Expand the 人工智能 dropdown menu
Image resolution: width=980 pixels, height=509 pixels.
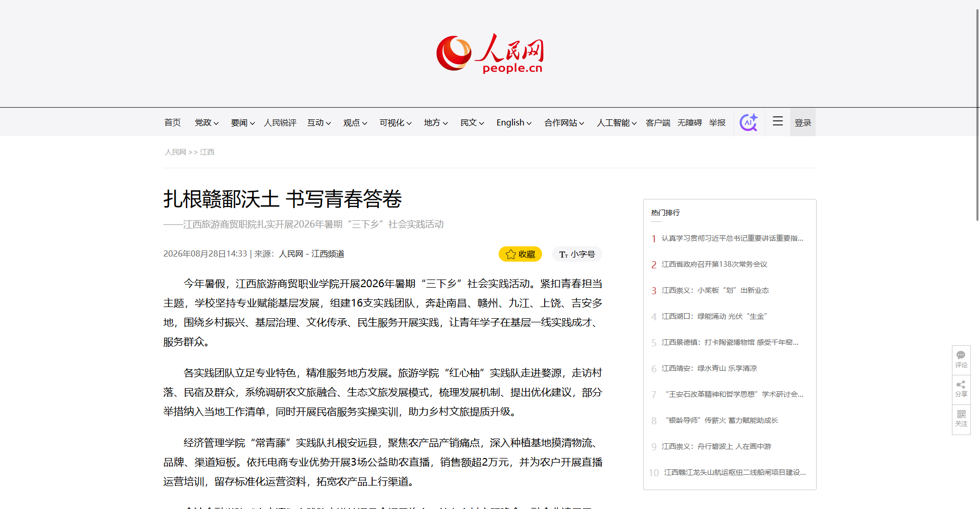pos(617,122)
